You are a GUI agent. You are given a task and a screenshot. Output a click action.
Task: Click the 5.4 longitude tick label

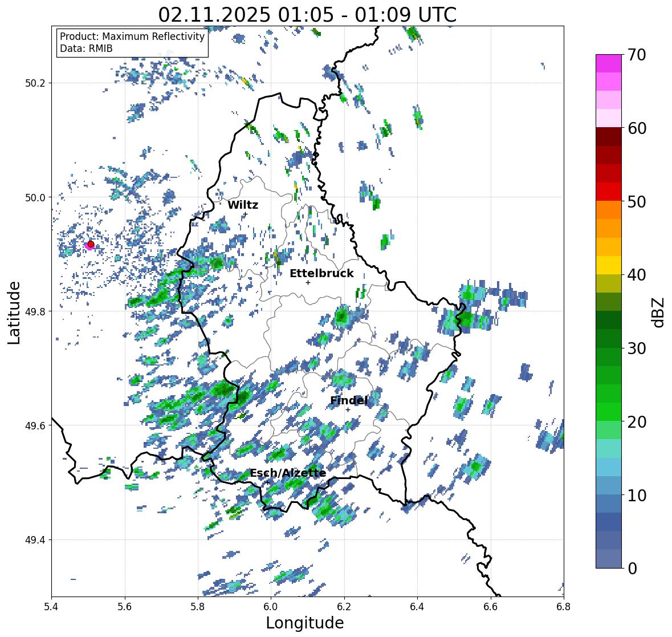point(51,606)
